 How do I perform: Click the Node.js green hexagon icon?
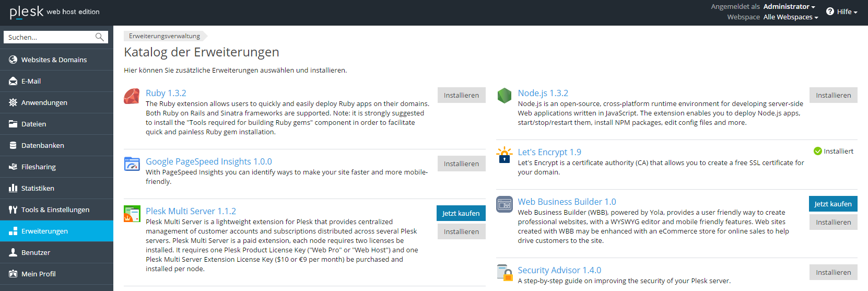tap(504, 96)
